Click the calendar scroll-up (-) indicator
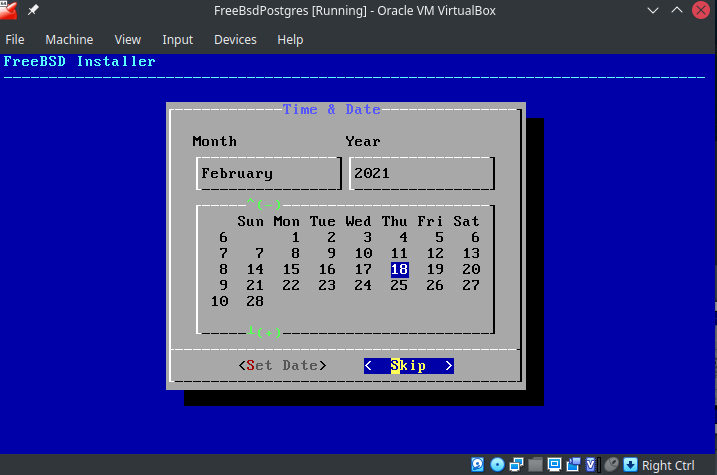The image size is (717, 475). click(264, 204)
